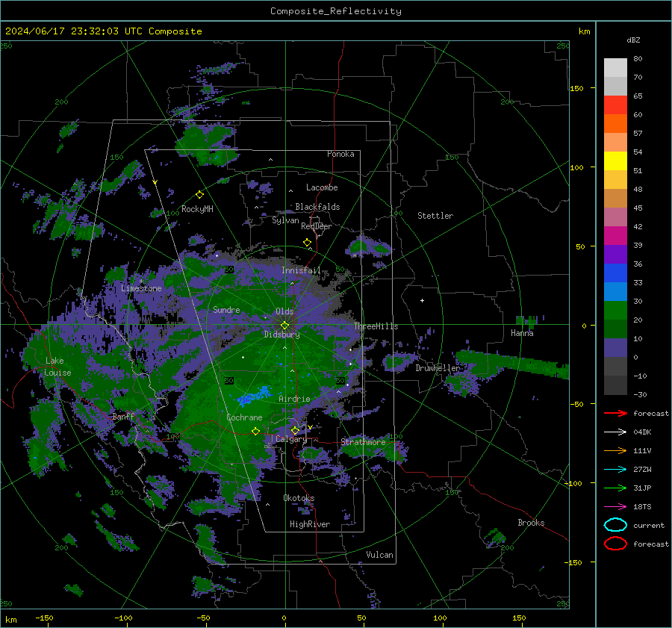
Task: Click the RockyMH label
Action: [x=197, y=209]
